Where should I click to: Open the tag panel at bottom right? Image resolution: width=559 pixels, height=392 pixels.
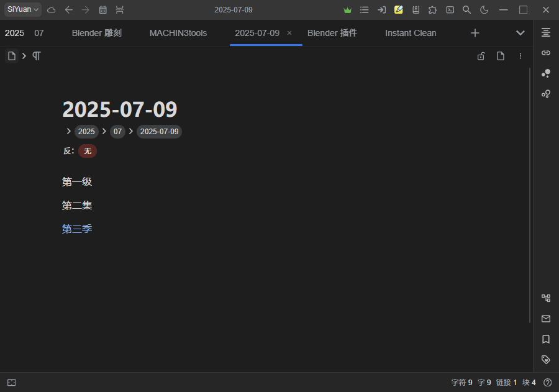(545, 359)
